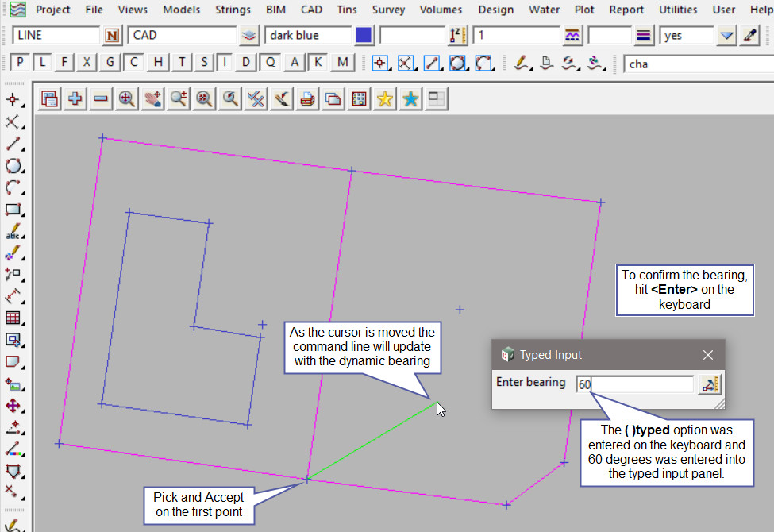
Task: Open the Strings menu
Action: (x=233, y=10)
